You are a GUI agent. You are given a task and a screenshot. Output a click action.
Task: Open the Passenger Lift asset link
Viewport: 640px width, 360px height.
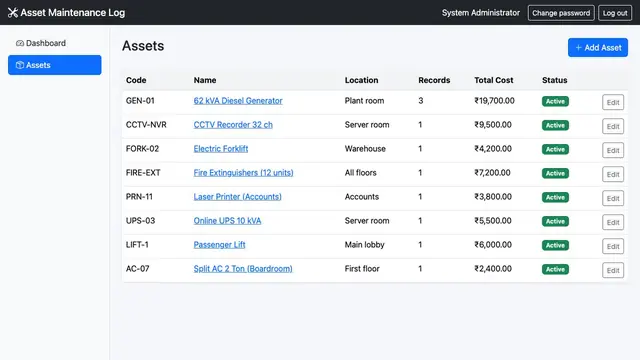point(220,245)
